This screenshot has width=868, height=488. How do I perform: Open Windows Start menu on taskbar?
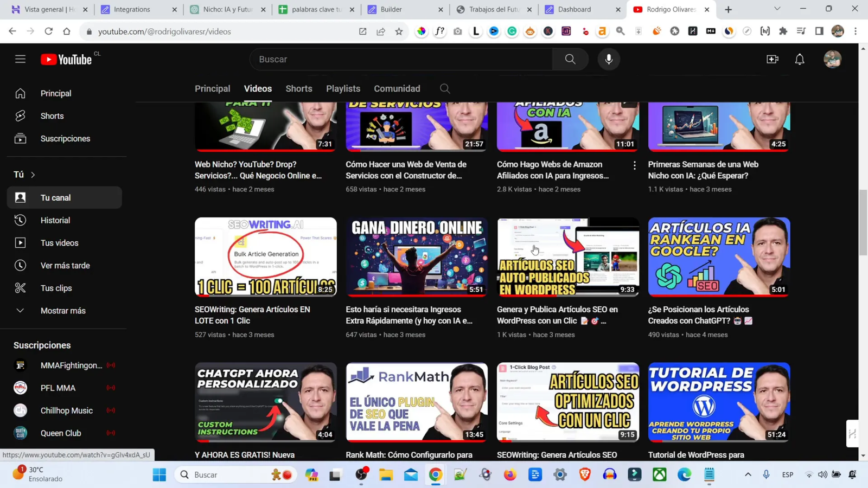pyautogui.click(x=159, y=474)
